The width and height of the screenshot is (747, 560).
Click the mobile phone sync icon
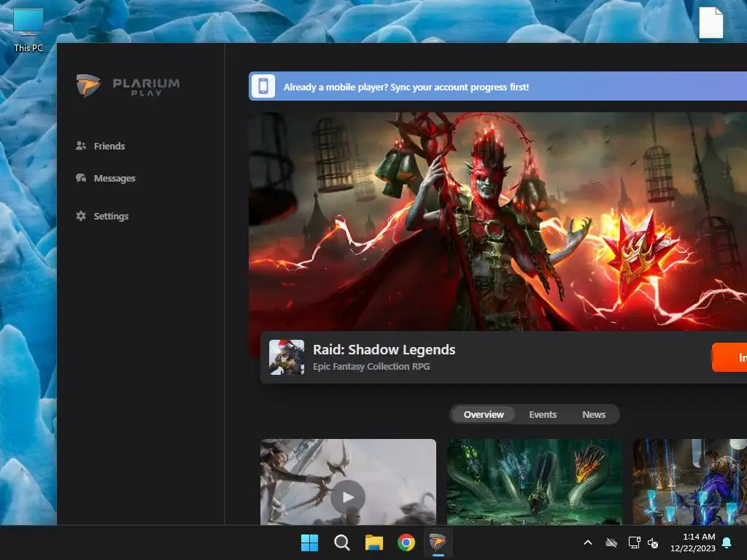tap(263, 86)
